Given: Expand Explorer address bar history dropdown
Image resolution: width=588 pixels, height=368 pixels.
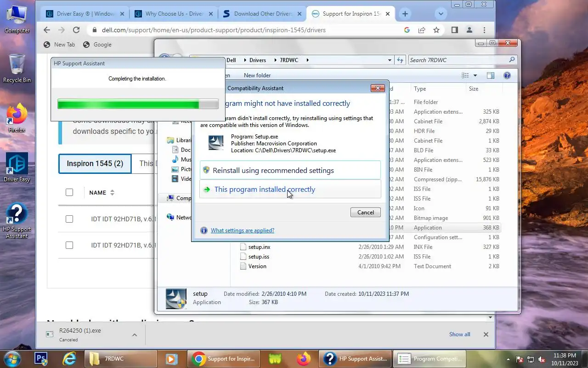Looking at the screenshot, I should coord(390,60).
